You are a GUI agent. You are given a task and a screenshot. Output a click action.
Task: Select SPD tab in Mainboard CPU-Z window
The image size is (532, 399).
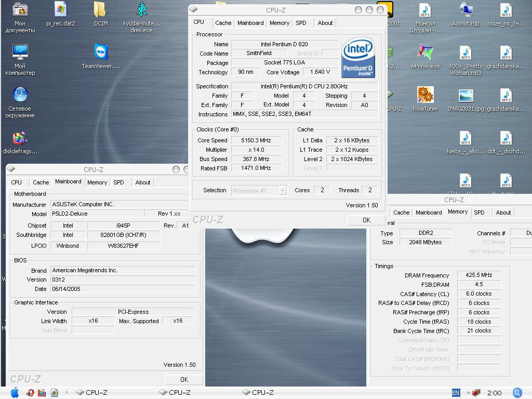tap(118, 182)
